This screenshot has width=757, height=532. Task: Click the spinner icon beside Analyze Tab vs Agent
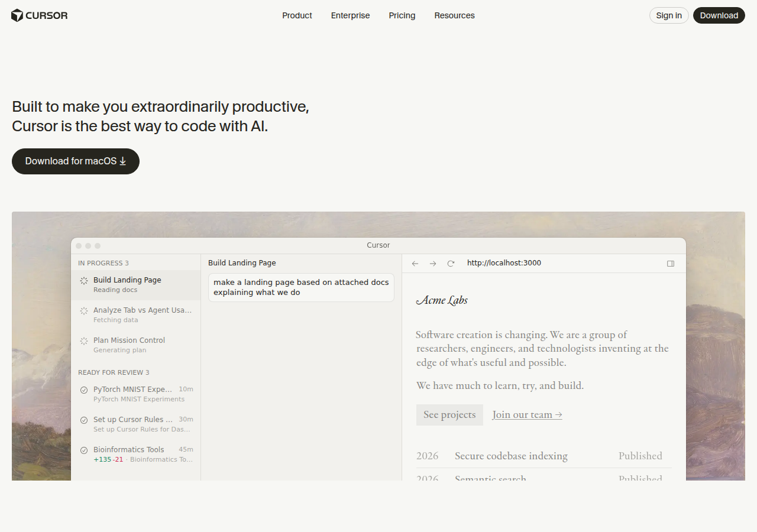tap(84, 311)
